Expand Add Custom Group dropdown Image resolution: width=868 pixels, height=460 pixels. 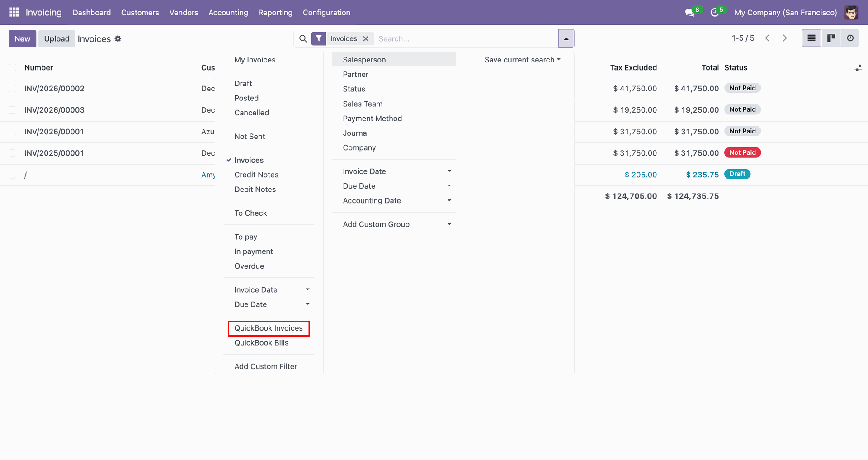coord(396,224)
